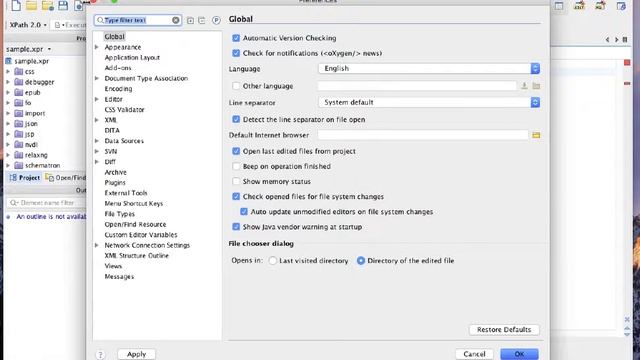The image size is (640, 360).
Task: Click the Open URL folder icon with globe
Action: click(x=47, y=6)
